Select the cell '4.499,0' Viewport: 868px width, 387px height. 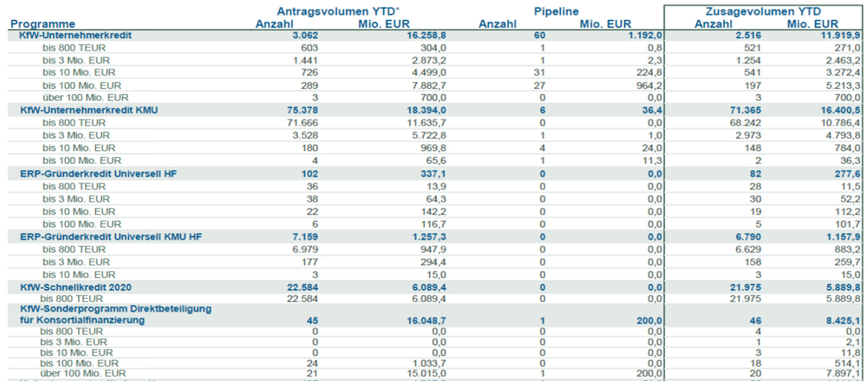pyautogui.click(x=429, y=72)
